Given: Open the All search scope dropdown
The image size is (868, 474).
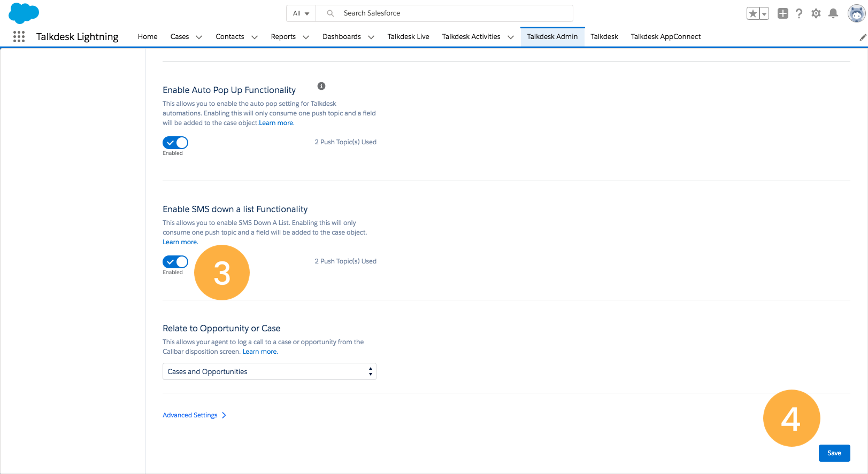Looking at the screenshot, I should pyautogui.click(x=301, y=13).
